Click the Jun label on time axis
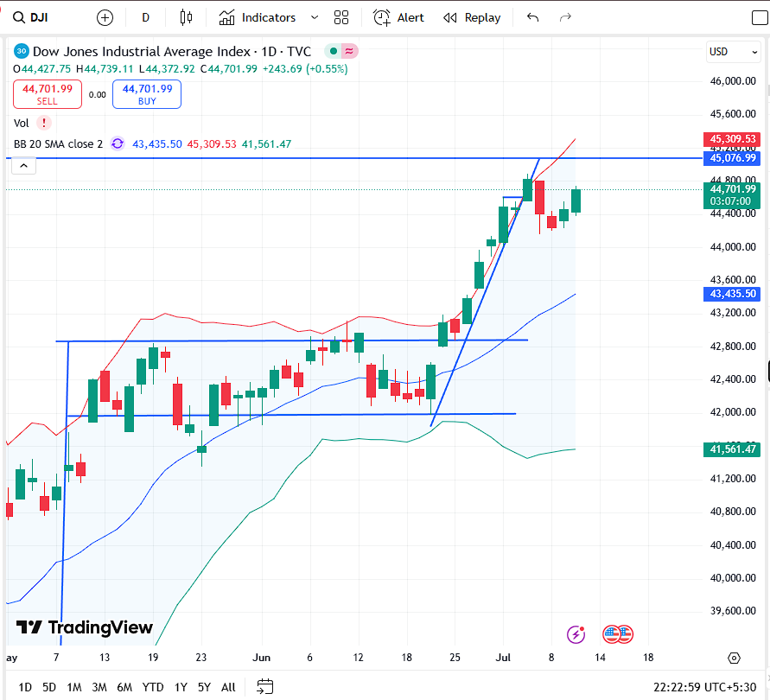Viewport: 770px width, 700px height. (261, 658)
